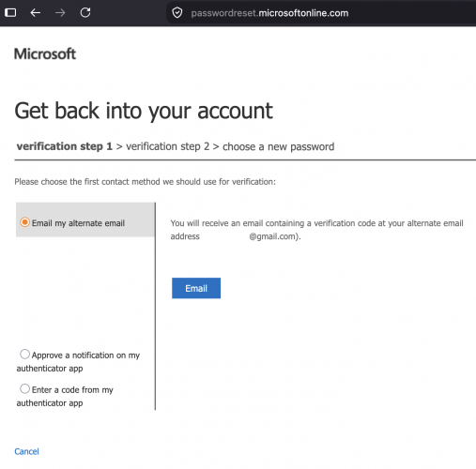Click the verification step 1 breadcrumb

pos(65,146)
